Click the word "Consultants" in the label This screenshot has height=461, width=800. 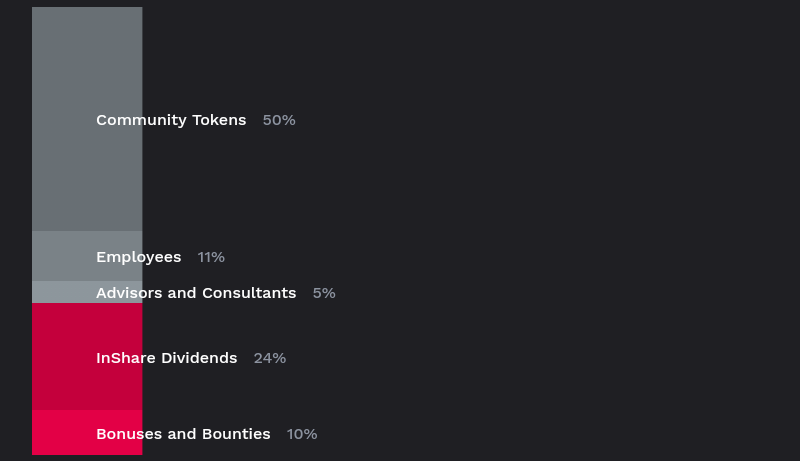point(249,293)
